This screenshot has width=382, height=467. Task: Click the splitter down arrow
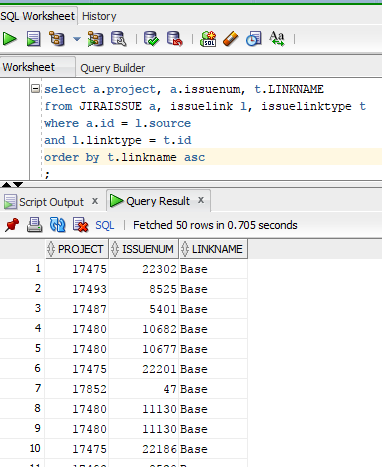coord(18,184)
